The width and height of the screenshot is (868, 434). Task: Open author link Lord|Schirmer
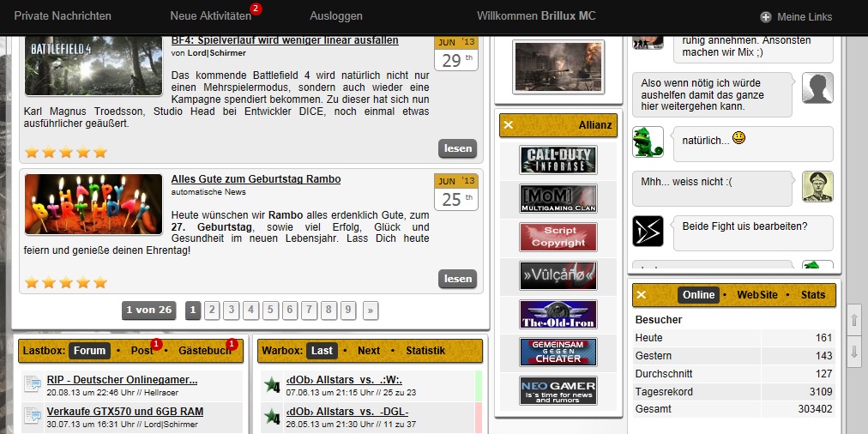[216, 53]
